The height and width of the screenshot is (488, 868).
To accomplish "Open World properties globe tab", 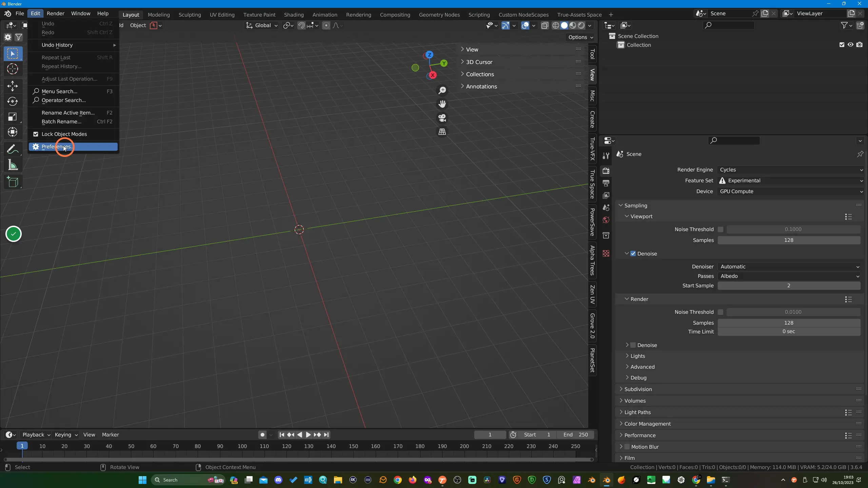I will [606, 220].
